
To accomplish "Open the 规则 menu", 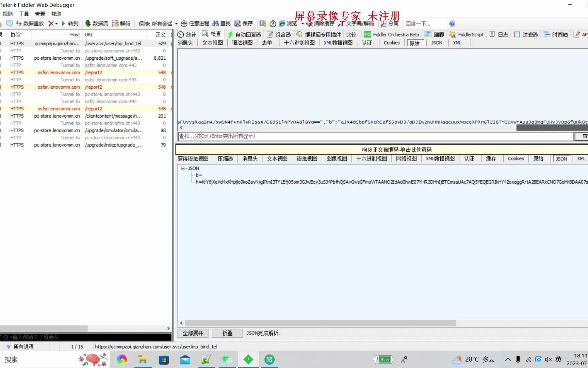I will [7, 14].
